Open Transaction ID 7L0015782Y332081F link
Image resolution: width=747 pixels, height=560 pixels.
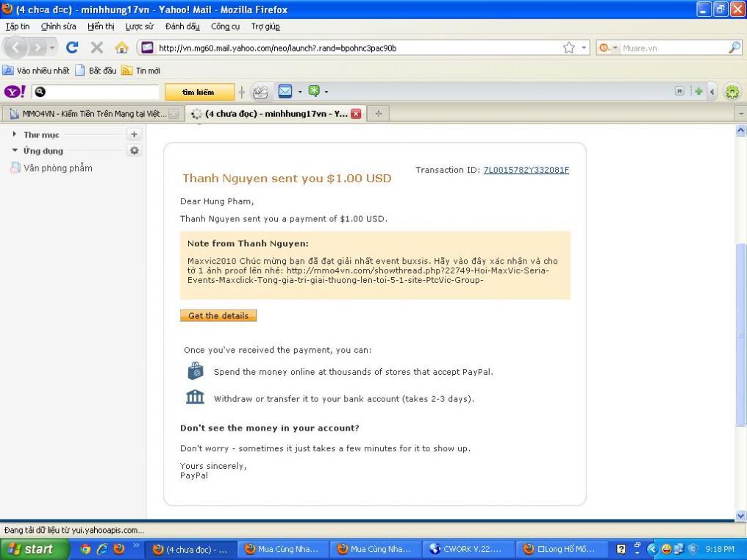(526, 170)
